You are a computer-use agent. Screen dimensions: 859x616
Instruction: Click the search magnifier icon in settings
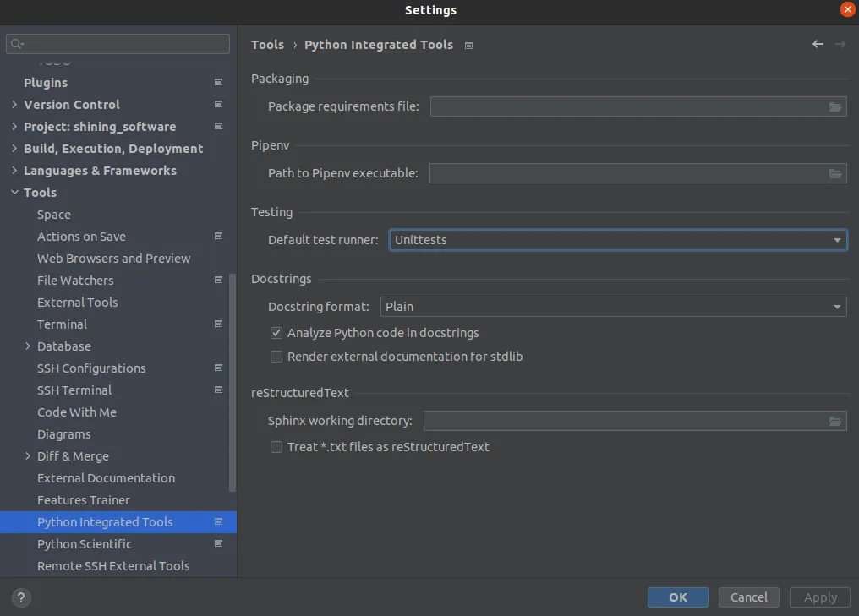pyautogui.click(x=17, y=44)
